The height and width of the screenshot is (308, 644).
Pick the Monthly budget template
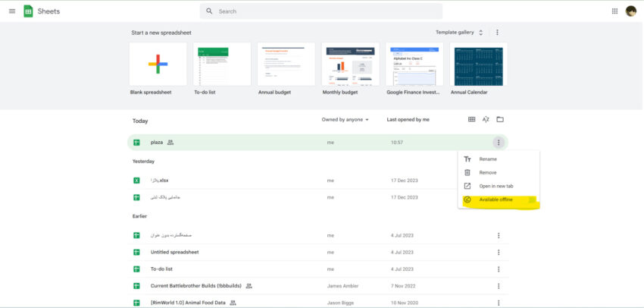coord(350,64)
